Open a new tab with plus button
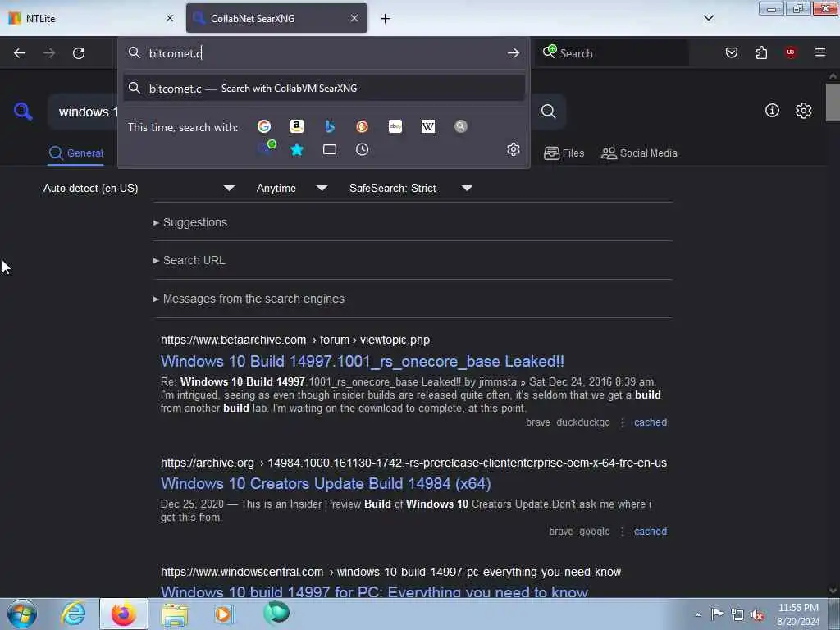This screenshot has width=840, height=630. click(386, 19)
